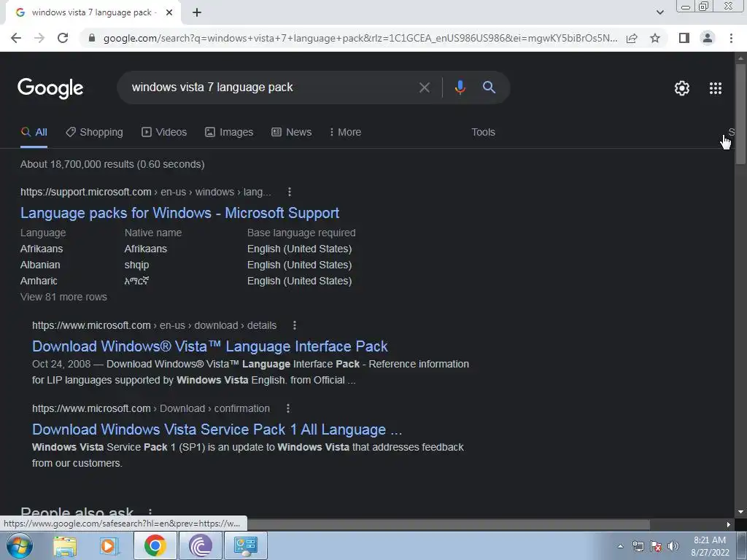The width and height of the screenshot is (747, 560).
Task: Click the Albanian language cell
Action: coord(40,265)
